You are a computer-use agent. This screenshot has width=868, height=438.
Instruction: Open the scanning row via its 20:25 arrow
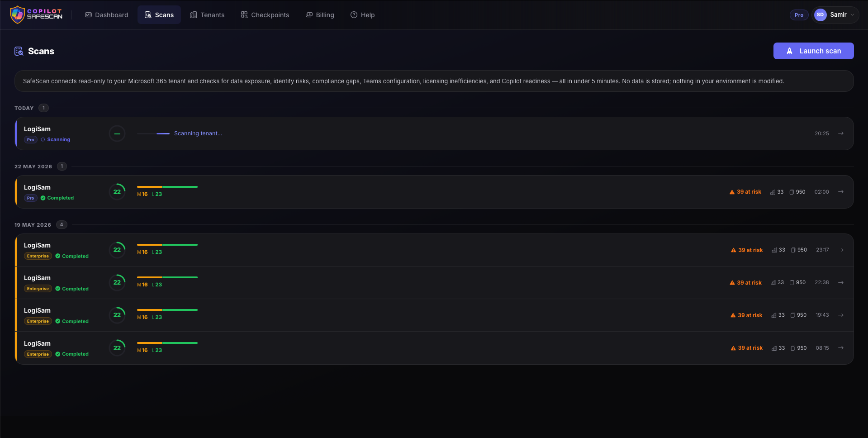point(841,133)
